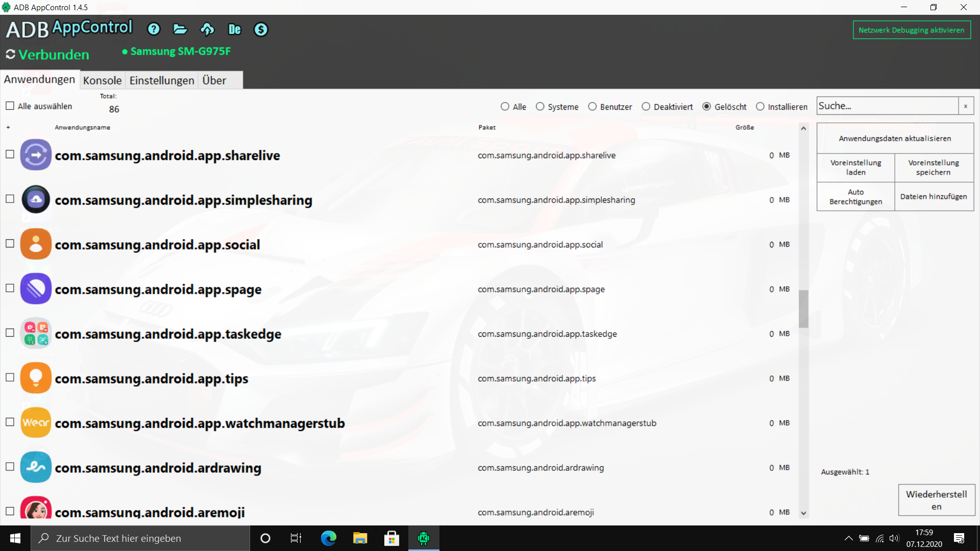The width and height of the screenshot is (980, 551).
Task: Open Task View in taskbar
Action: (x=296, y=538)
